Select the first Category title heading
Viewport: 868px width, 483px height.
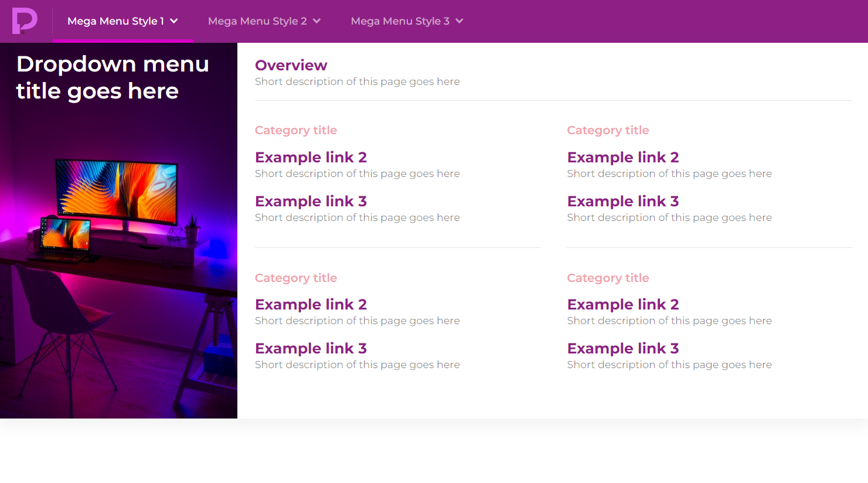296,130
